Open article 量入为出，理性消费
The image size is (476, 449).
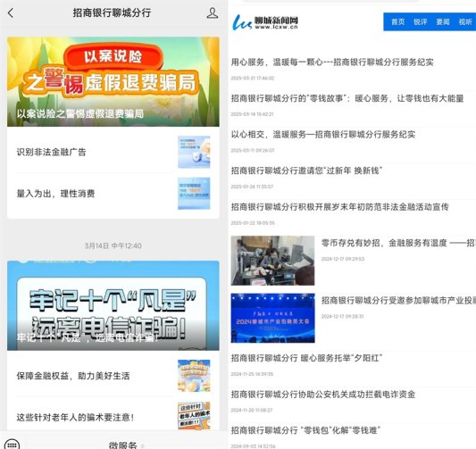pos(56,193)
